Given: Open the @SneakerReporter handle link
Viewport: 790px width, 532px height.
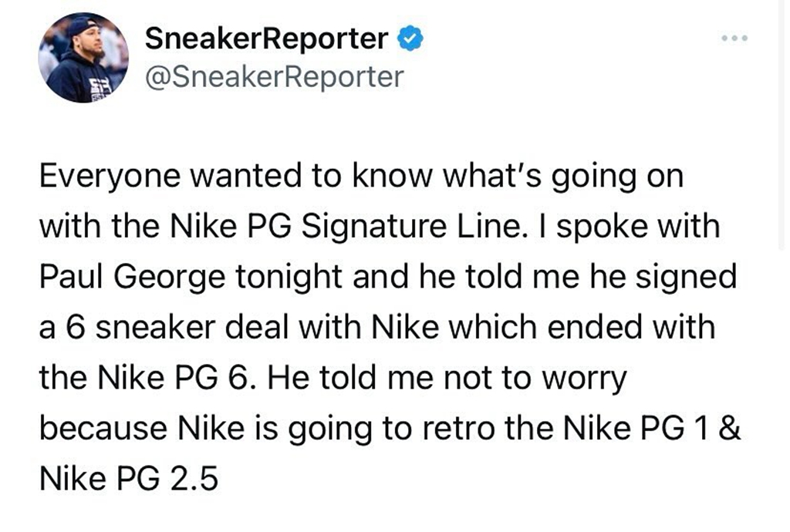Looking at the screenshot, I should coord(274,76).
